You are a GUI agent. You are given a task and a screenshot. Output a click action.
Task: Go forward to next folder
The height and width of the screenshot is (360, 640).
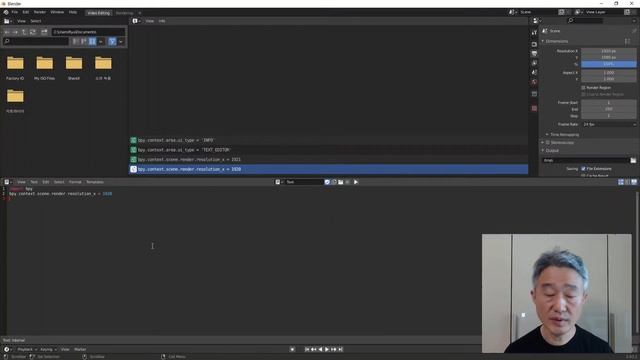(15, 32)
